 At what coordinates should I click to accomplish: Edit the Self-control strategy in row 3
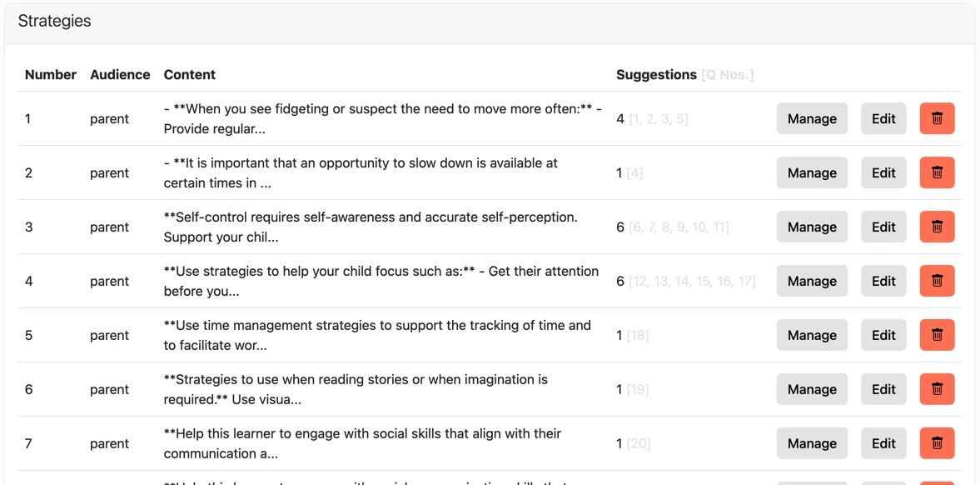point(883,227)
